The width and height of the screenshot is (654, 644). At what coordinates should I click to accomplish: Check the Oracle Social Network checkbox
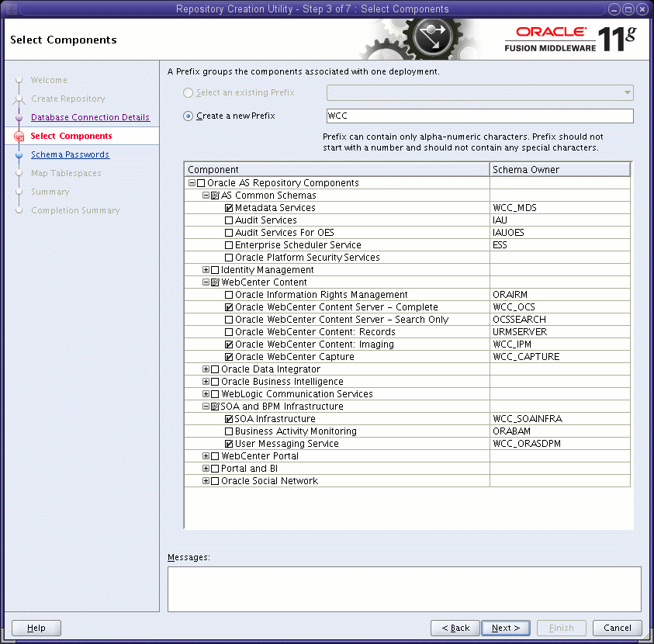pyautogui.click(x=215, y=481)
